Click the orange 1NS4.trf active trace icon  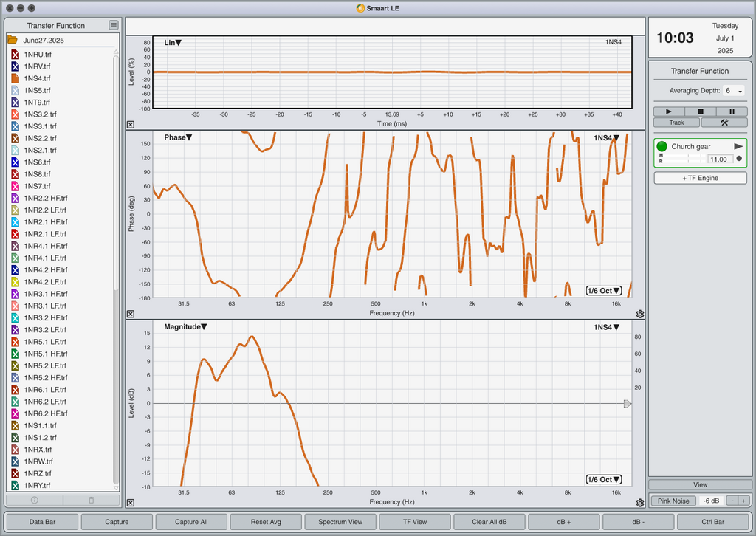15,78
